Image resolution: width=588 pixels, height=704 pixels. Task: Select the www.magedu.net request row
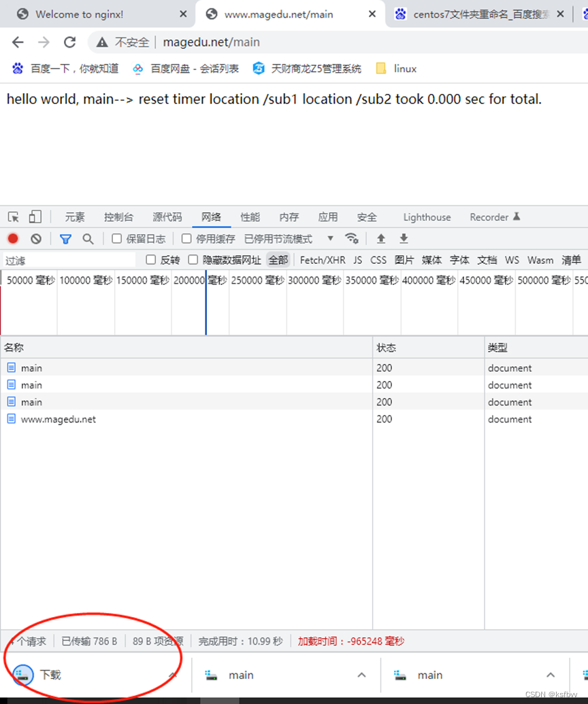[294, 419]
